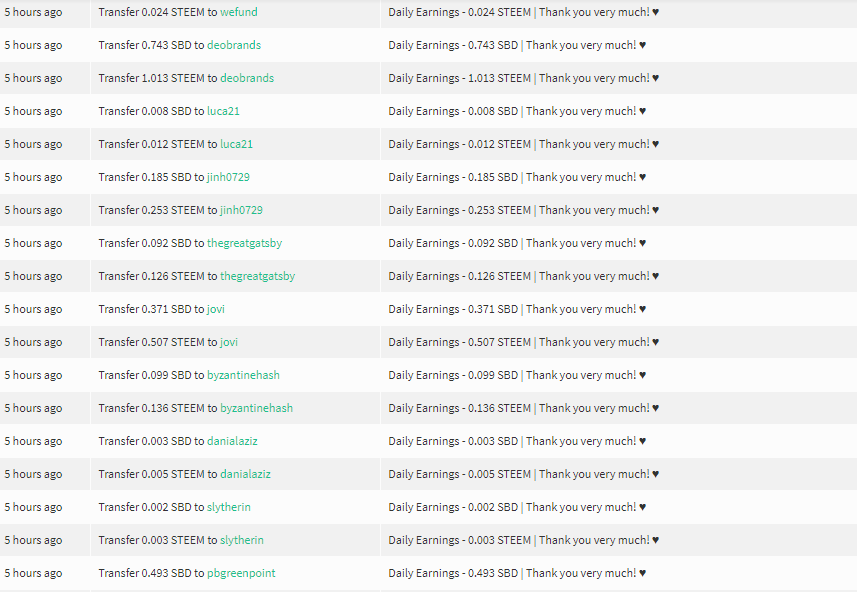Image resolution: width=857 pixels, height=592 pixels.
Task: Click 'Transfer 0.005 STEEM to' text
Action: pos(158,474)
